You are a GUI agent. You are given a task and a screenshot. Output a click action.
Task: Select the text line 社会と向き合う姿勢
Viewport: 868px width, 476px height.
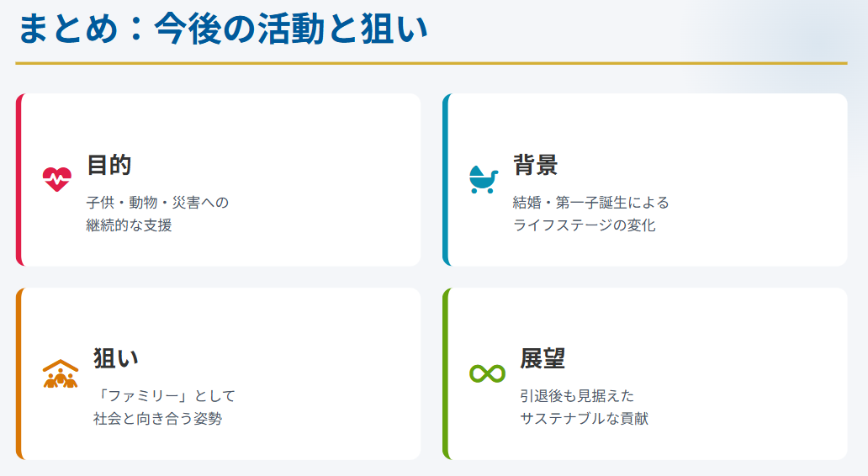pos(157,419)
